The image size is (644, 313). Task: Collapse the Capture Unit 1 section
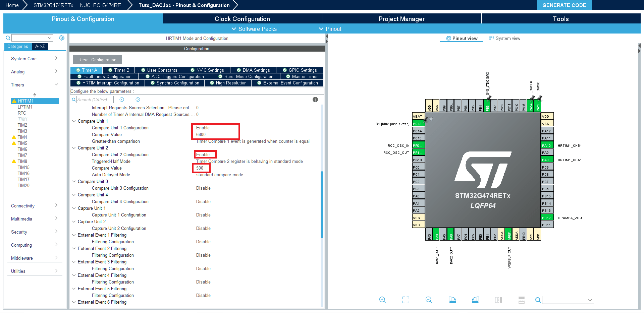click(74, 208)
